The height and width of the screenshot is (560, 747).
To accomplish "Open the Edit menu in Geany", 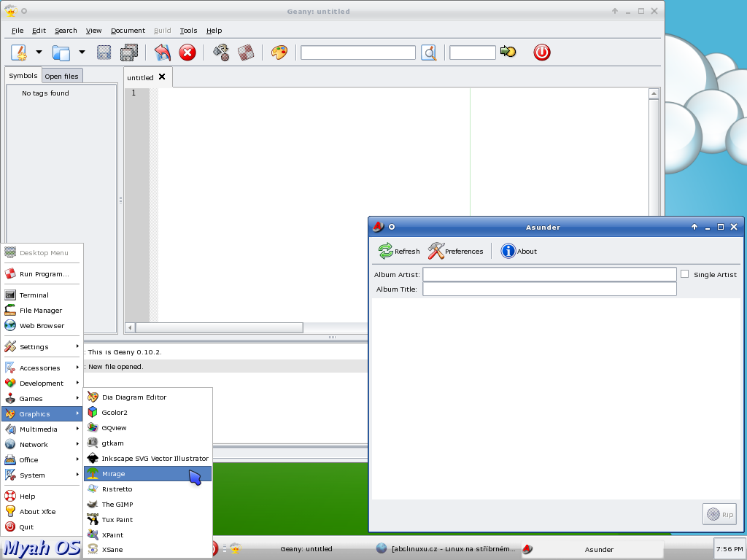I will [x=39, y=31].
